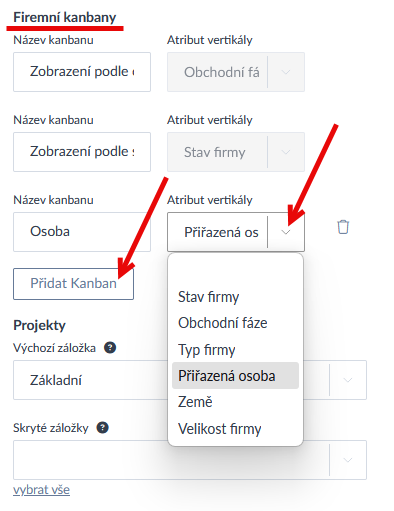
Task: Delete the Osoba kanban with trash icon
Action: 343,227
